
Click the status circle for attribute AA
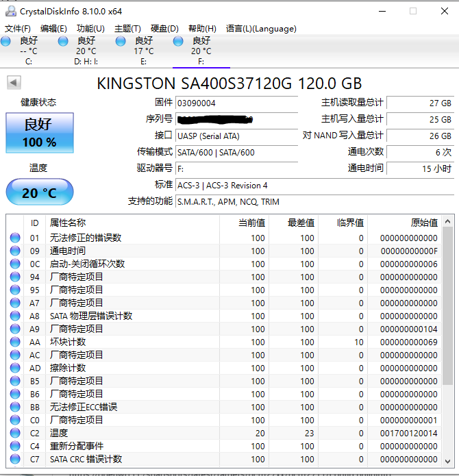pos(15,342)
